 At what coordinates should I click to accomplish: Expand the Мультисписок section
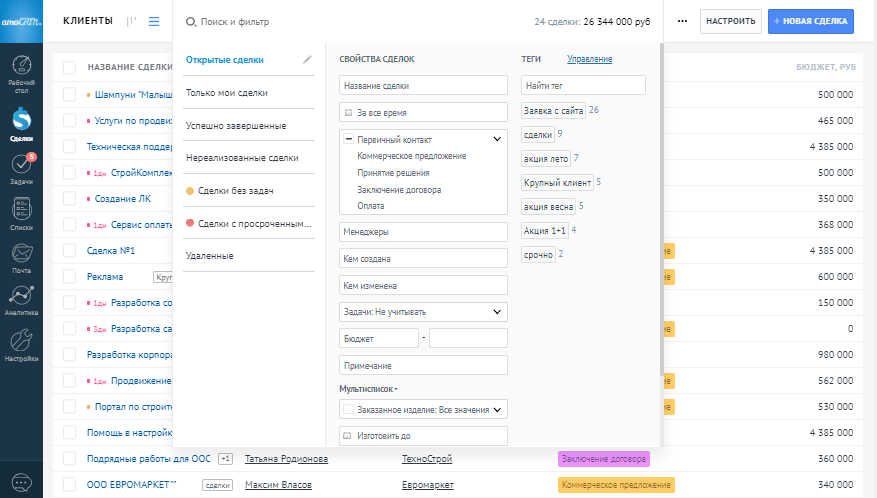(368, 388)
